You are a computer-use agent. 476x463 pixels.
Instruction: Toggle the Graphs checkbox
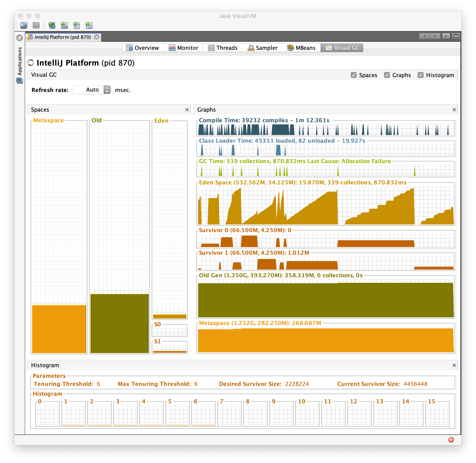[388, 75]
